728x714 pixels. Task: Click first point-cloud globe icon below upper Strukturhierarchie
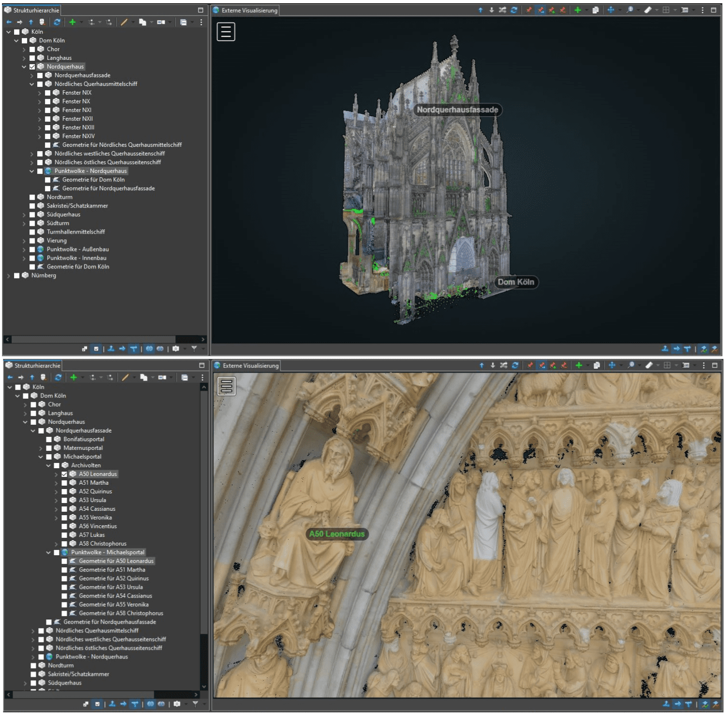pyautogui.click(x=149, y=349)
